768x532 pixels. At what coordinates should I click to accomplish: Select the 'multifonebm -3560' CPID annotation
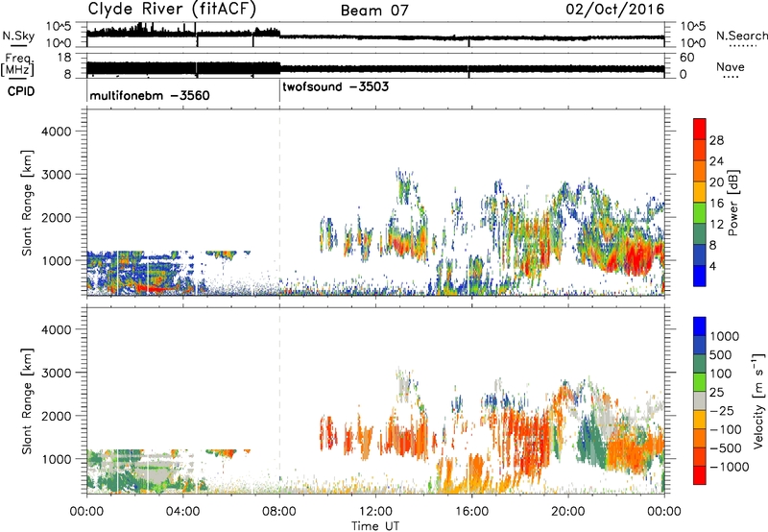[150, 95]
